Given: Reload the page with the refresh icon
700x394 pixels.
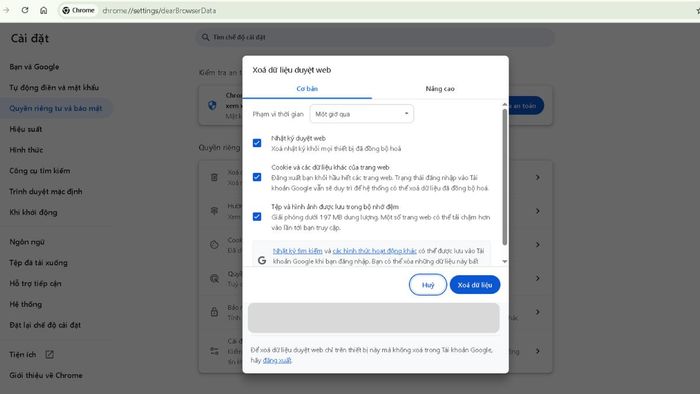Looking at the screenshot, I should click(x=25, y=10).
